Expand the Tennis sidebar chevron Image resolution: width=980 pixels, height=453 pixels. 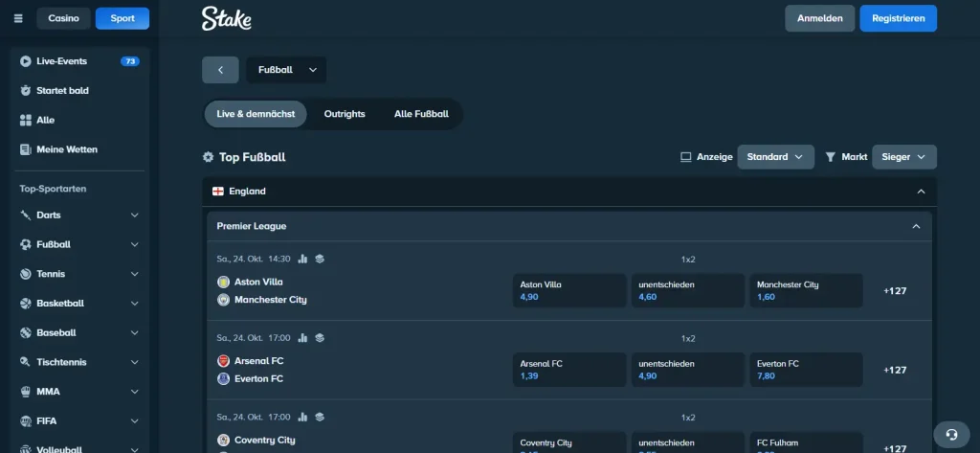[x=134, y=274]
